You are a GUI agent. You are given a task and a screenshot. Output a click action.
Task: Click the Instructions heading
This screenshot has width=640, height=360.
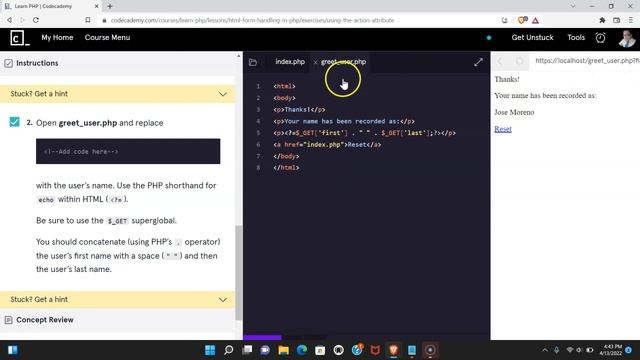pos(37,63)
